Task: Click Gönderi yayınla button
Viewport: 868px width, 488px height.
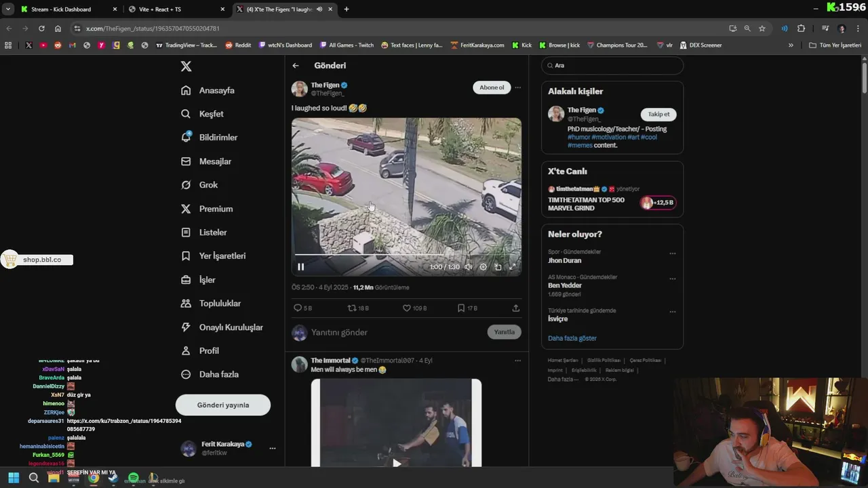Action: (223, 405)
